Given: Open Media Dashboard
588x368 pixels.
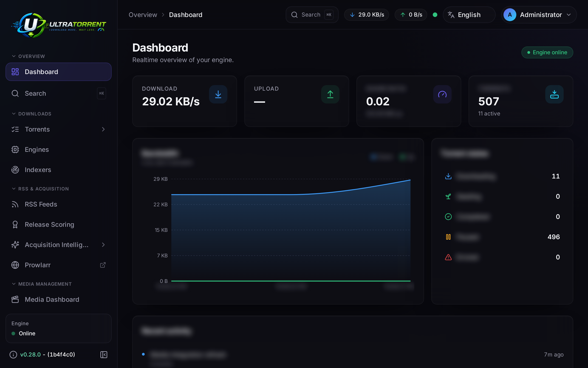Looking at the screenshot, I should (58, 299).
